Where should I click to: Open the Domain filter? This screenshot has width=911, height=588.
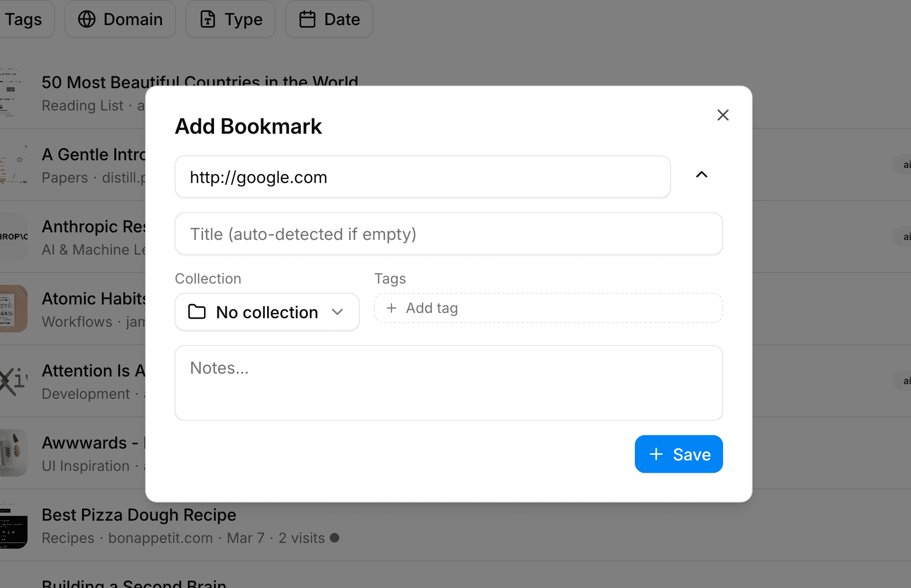click(120, 19)
